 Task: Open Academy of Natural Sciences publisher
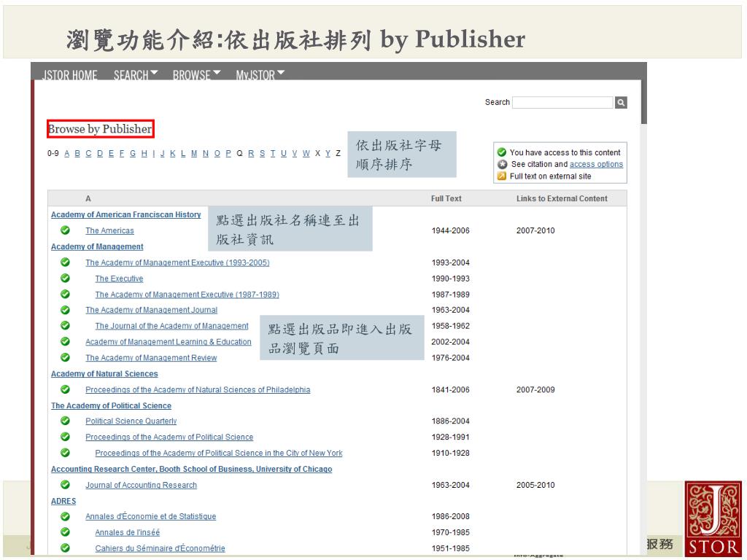point(104,374)
